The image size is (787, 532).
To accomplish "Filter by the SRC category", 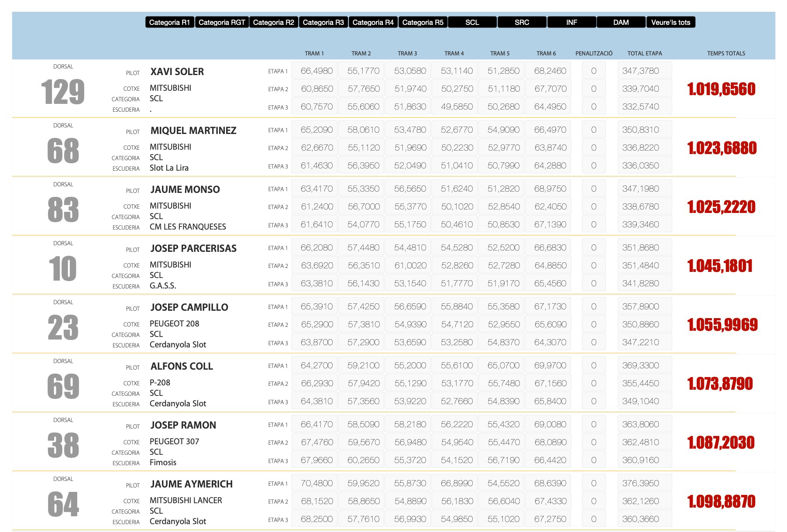I will pos(522,22).
